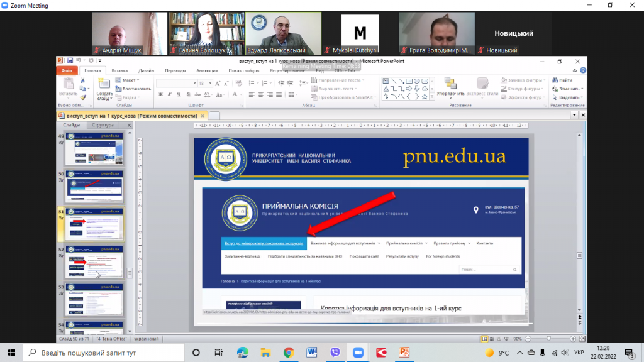The height and width of the screenshot is (362, 644).
Task: Click the Cut scissors icon in clipboard group
Action: pos(82,80)
